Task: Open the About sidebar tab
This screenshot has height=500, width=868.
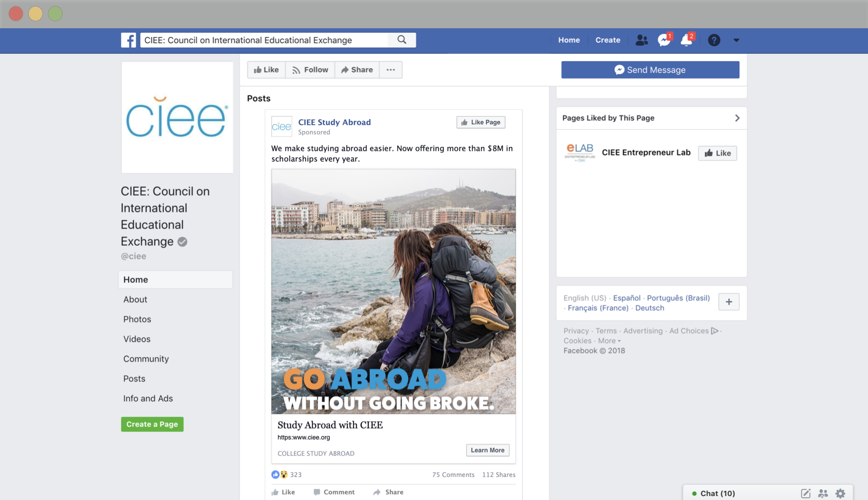Action: [135, 299]
